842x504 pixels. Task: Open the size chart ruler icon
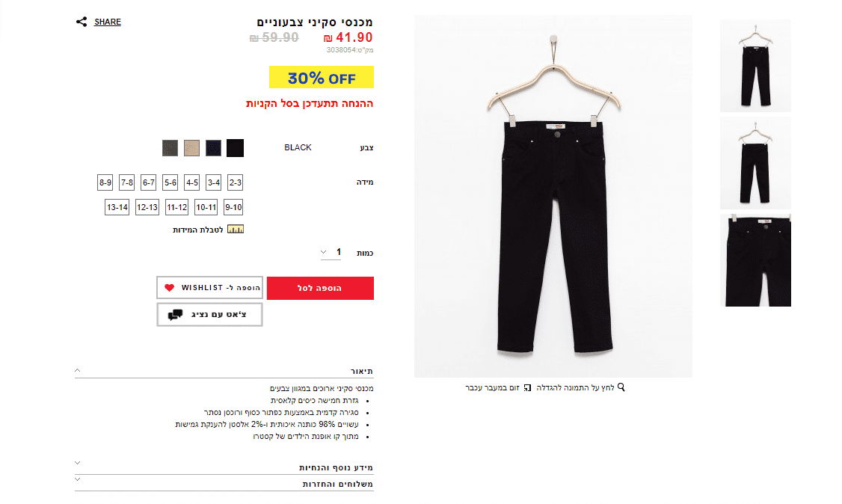click(x=236, y=229)
